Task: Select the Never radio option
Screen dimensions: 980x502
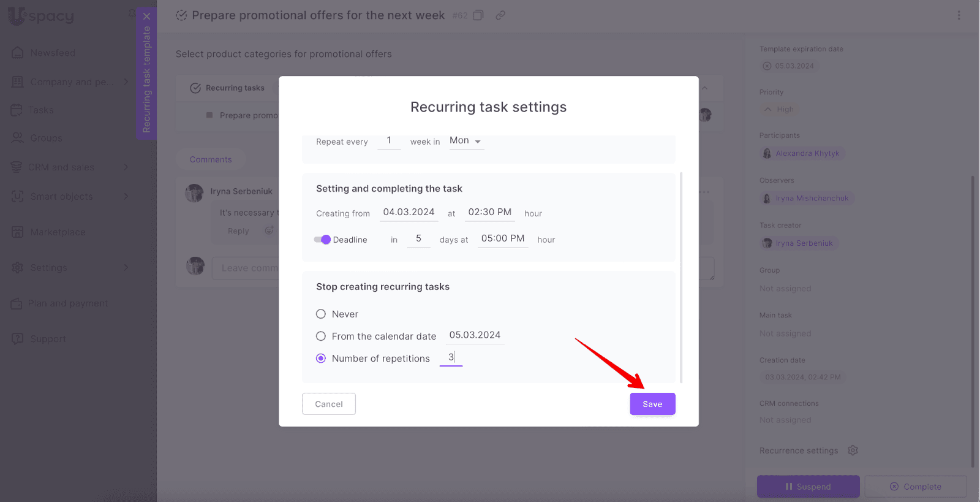Action: (321, 314)
